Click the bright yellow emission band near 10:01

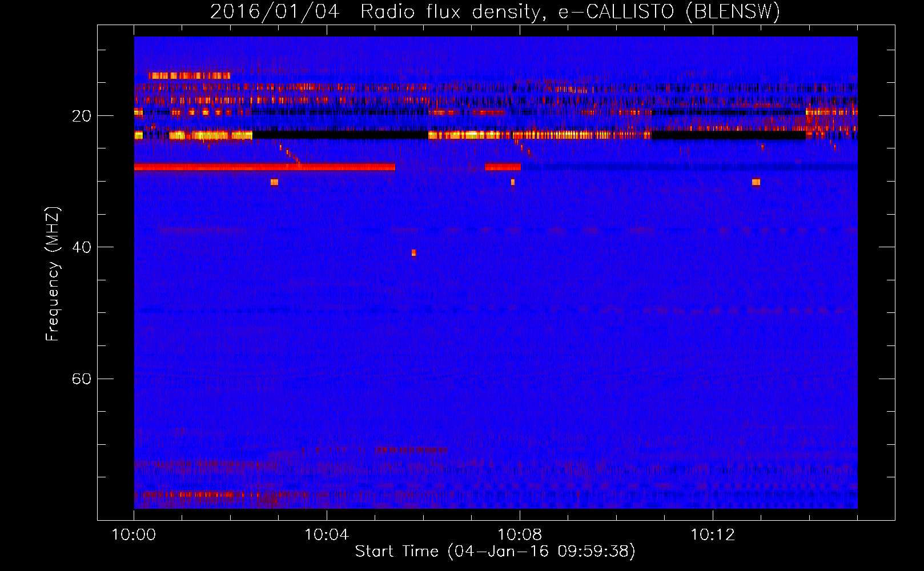210,135
